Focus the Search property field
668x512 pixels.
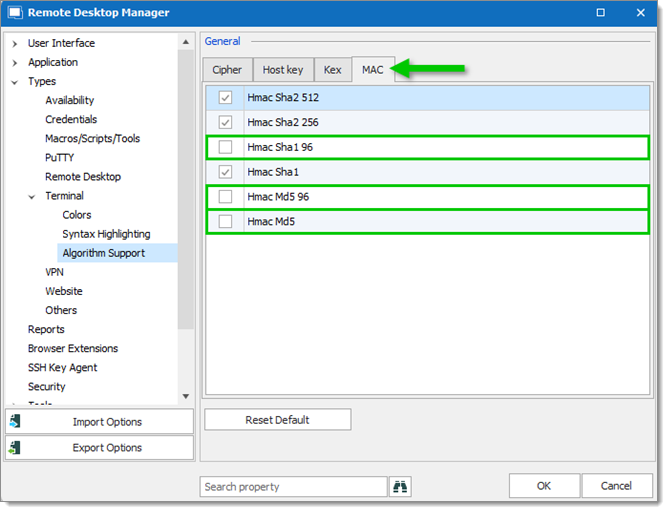293,486
